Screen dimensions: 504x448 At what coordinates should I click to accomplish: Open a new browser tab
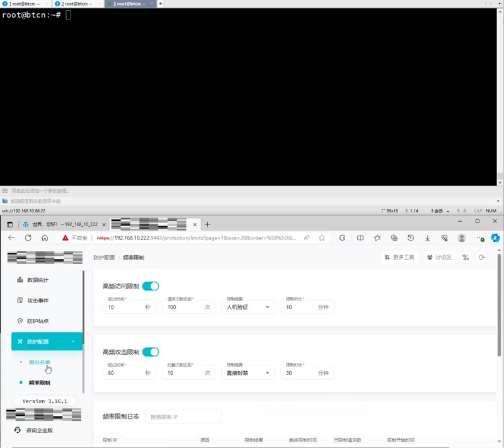(x=207, y=224)
